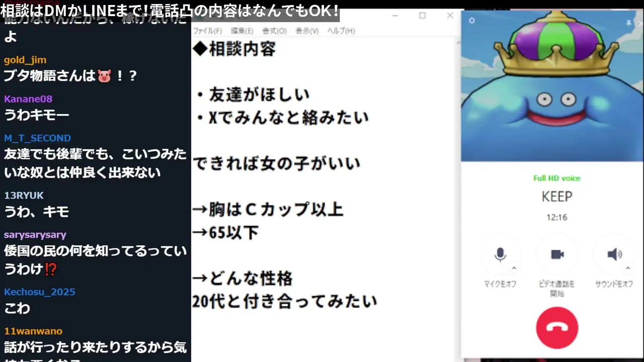The height and width of the screenshot is (362, 644).
Task: Open gold_jim chat username
Action: (25, 60)
